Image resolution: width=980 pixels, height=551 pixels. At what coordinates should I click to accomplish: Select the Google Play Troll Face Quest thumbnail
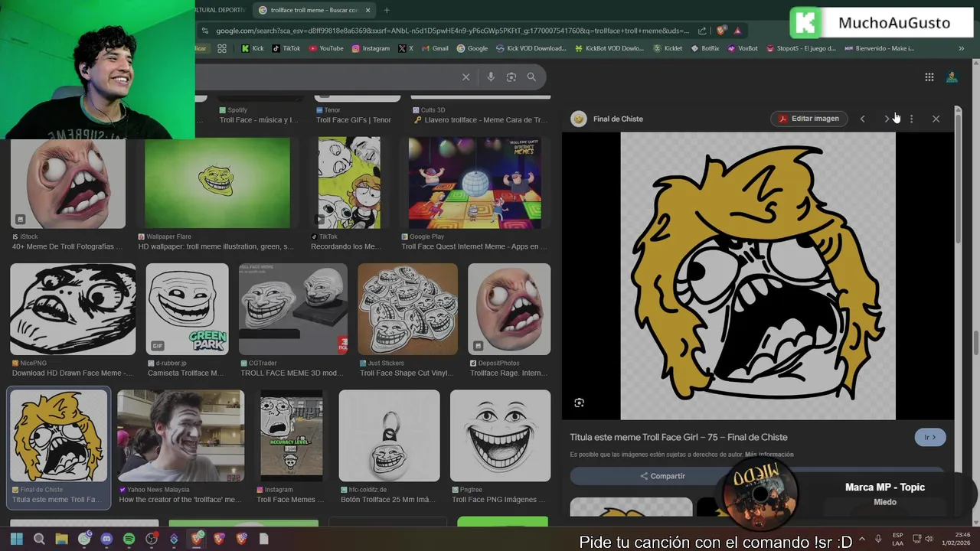click(475, 183)
